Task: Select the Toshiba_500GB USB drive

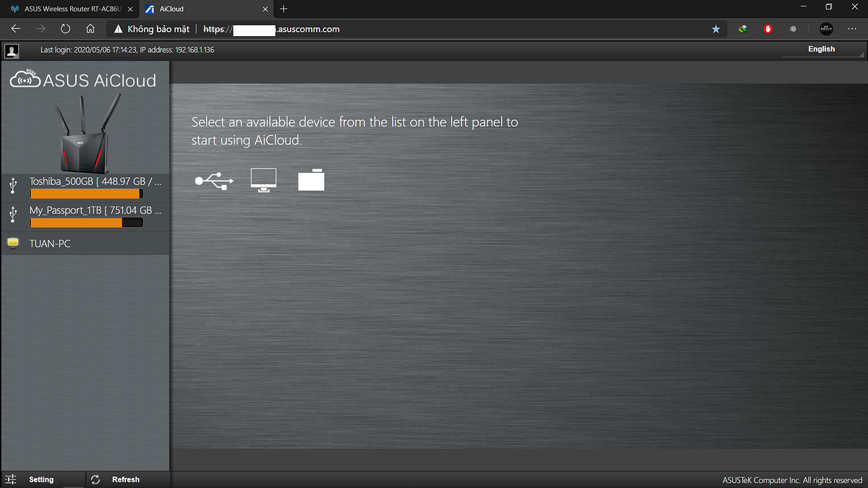Action: click(94, 181)
